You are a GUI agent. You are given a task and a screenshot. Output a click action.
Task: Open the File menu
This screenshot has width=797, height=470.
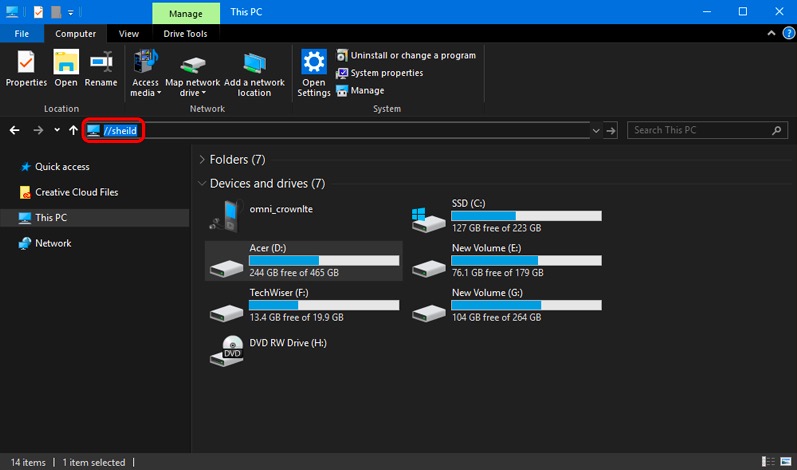[x=21, y=34]
